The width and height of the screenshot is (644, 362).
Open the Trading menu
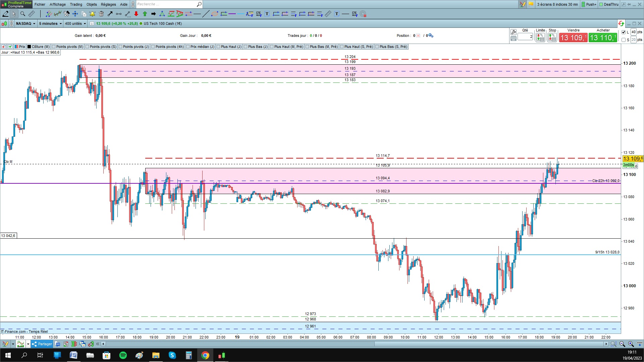pos(76,4)
